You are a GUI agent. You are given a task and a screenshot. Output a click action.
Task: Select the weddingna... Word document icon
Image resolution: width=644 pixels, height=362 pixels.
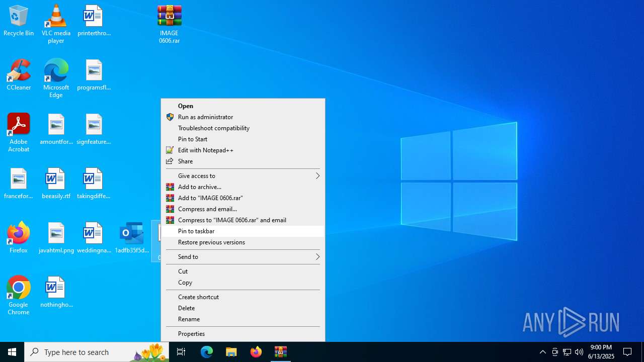point(94,238)
